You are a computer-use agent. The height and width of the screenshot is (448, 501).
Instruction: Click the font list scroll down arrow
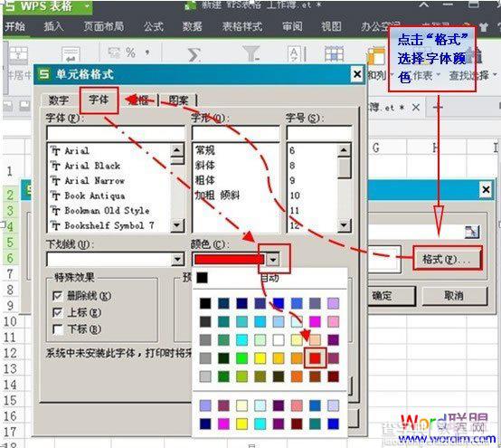click(x=177, y=224)
